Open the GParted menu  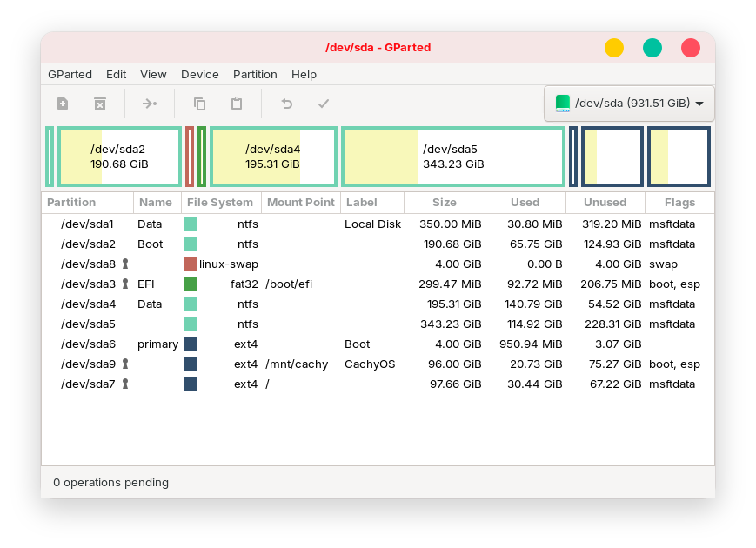(x=70, y=75)
